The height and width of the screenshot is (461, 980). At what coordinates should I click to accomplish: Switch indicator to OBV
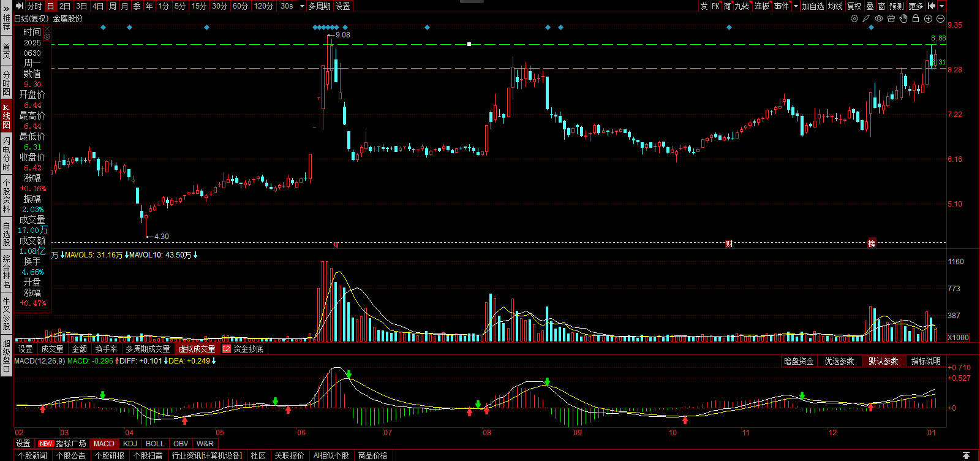(181, 443)
